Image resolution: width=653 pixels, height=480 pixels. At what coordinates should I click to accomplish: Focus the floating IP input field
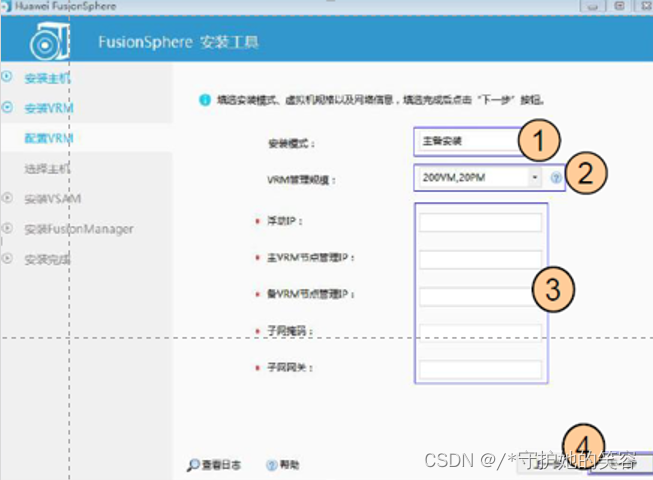tap(481, 222)
